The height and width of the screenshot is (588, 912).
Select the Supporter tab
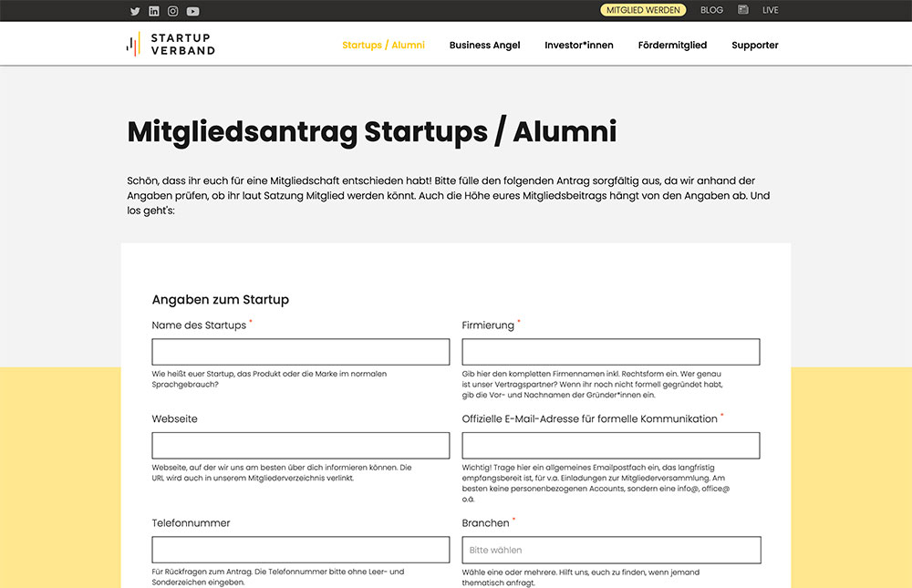[x=754, y=44]
